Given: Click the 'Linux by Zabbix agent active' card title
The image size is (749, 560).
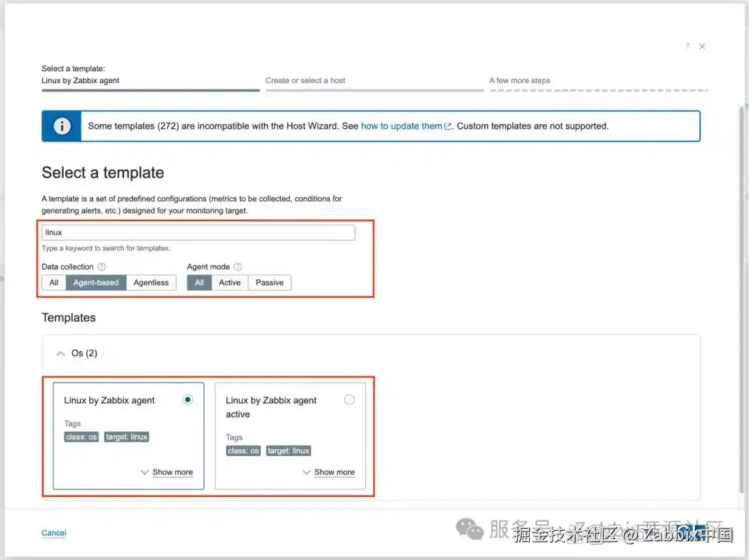Looking at the screenshot, I should 271,408.
